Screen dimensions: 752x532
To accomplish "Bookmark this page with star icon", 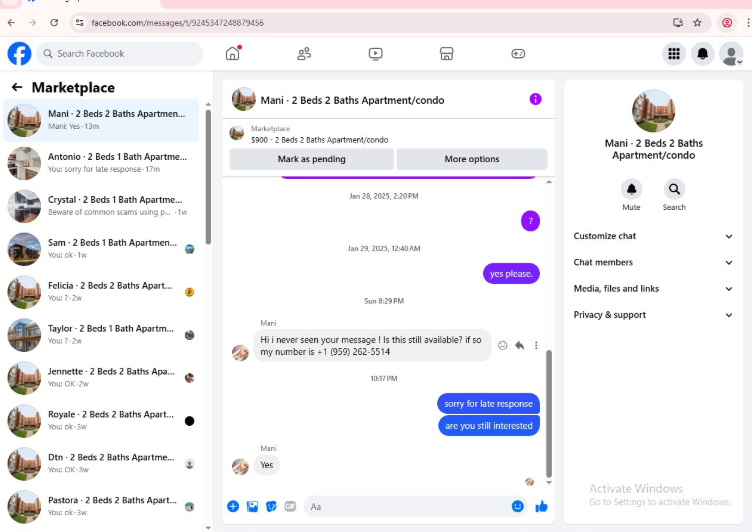I will coord(697,23).
